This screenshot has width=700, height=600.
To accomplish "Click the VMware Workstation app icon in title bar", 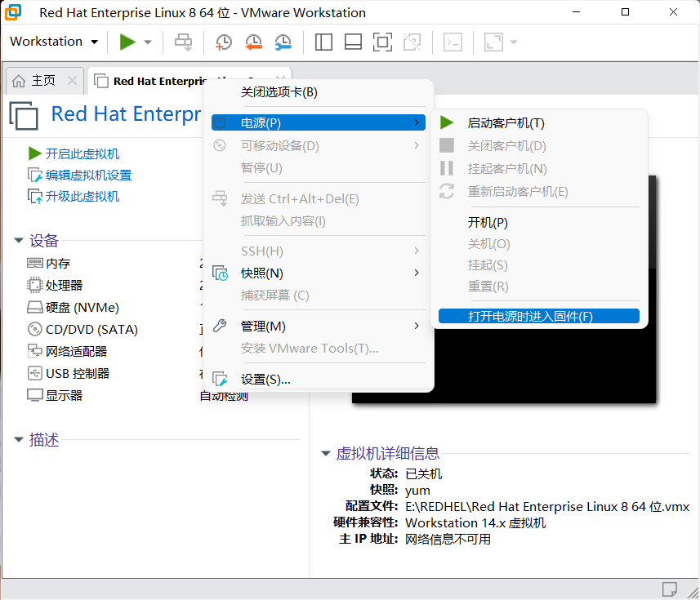I will pyautogui.click(x=13, y=12).
